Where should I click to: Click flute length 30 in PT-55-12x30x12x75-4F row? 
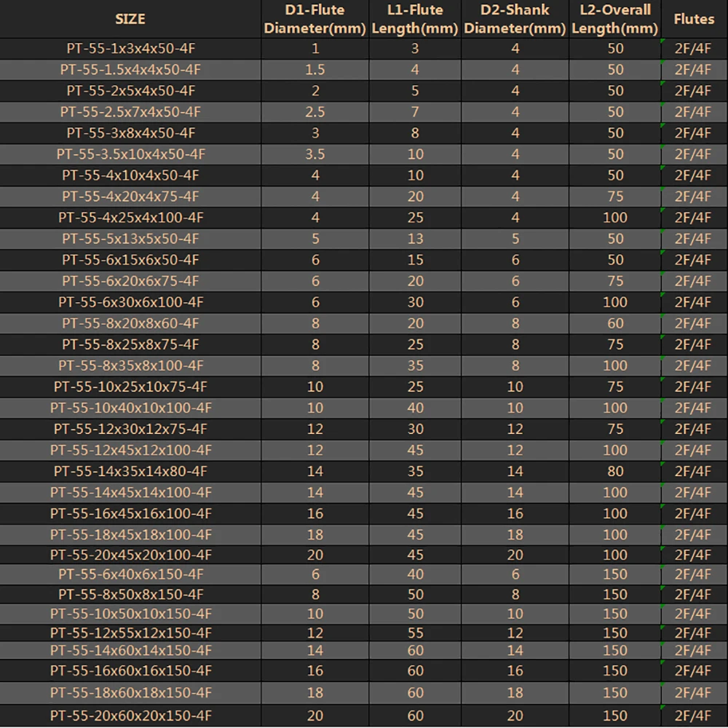click(415, 429)
